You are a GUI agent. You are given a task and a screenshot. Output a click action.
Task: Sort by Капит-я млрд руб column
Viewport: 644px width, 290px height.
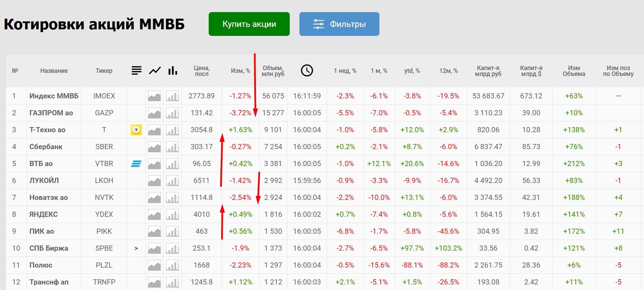(488, 71)
